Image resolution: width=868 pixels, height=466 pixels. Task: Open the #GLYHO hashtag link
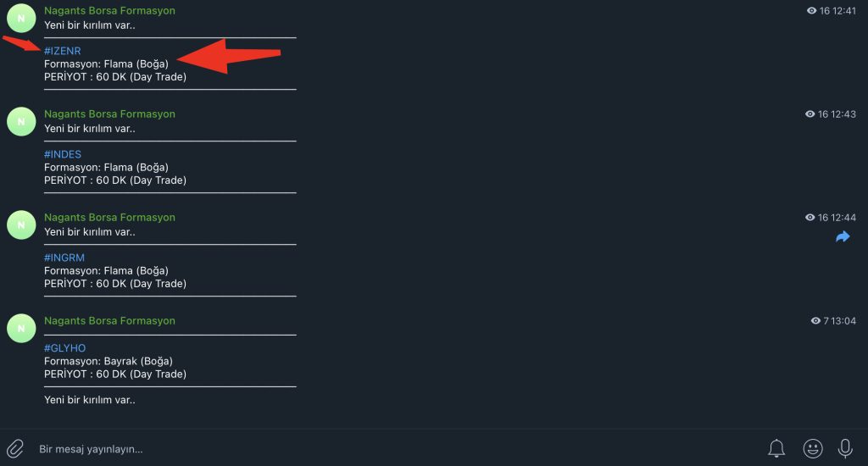pos(64,348)
